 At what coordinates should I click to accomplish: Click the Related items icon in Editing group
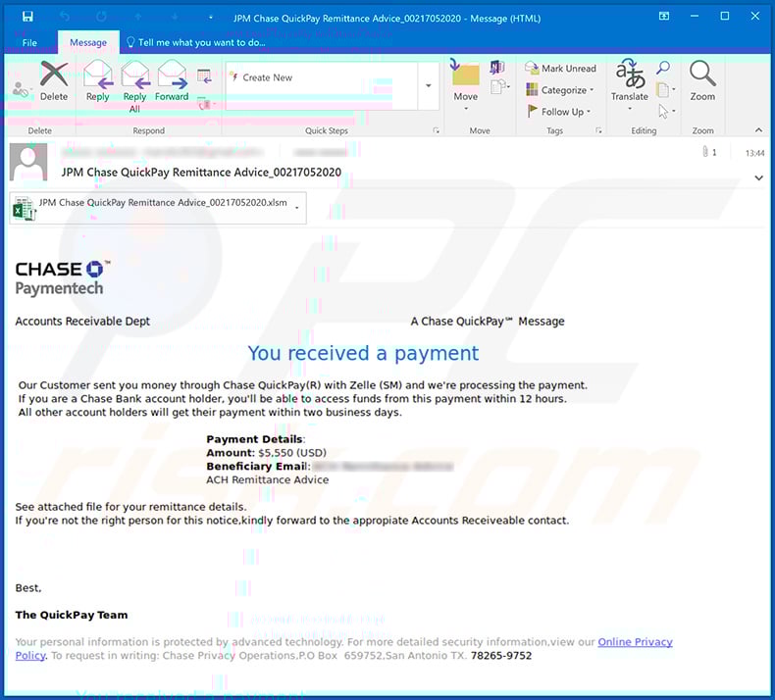(x=663, y=90)
